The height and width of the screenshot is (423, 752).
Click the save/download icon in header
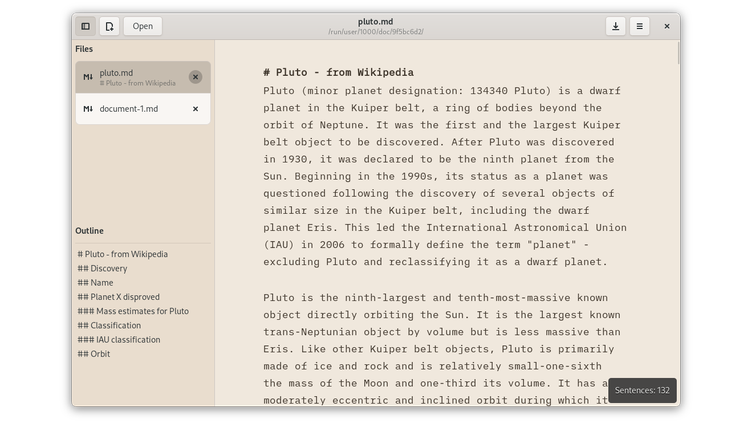coord(615,26)
